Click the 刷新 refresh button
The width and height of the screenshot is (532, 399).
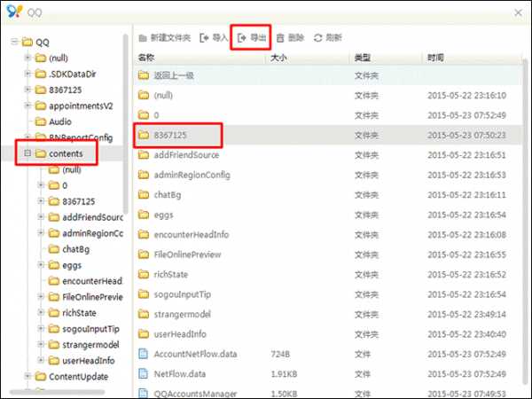328,37
